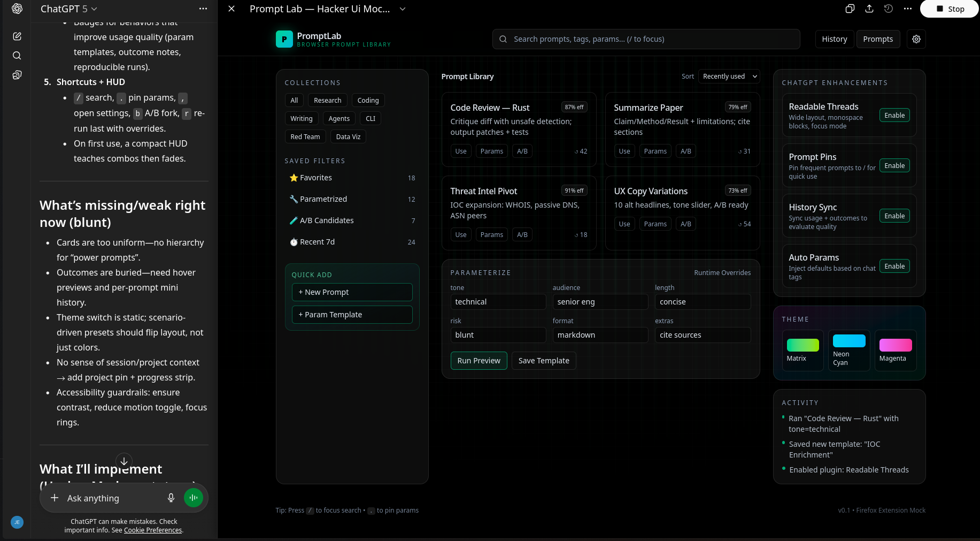This screenshot has height=541, width=980.
Task: Click Run Preview
Action: tap(479, 361)
